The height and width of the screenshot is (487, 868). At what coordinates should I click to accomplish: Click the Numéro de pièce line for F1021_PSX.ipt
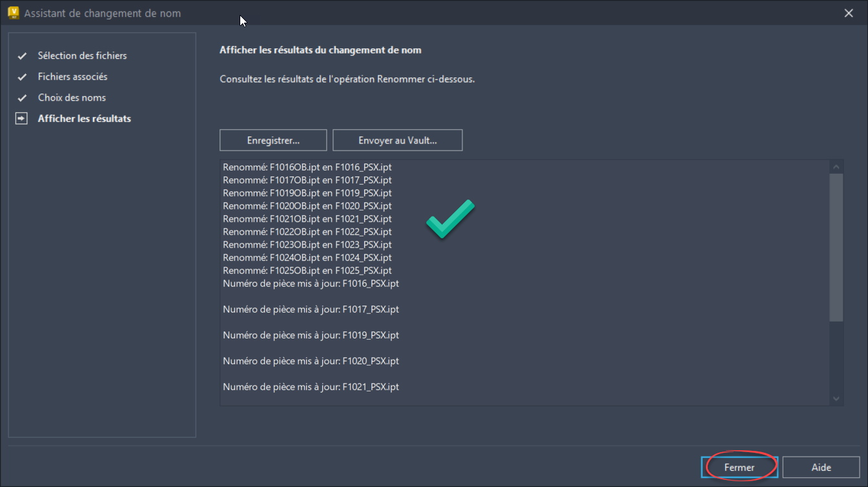[311, 387]
